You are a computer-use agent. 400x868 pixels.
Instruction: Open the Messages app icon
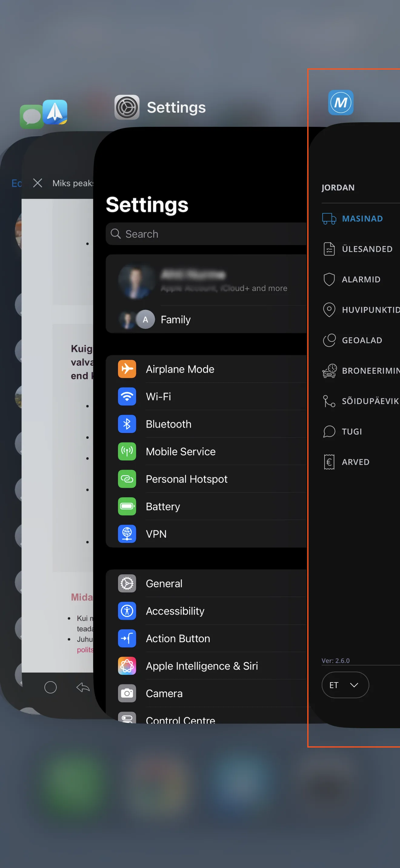click(x=31, y=117)
